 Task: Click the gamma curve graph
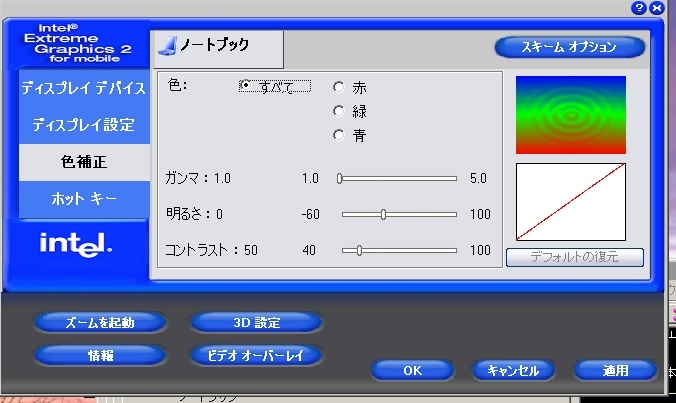[x=571, y=202]
